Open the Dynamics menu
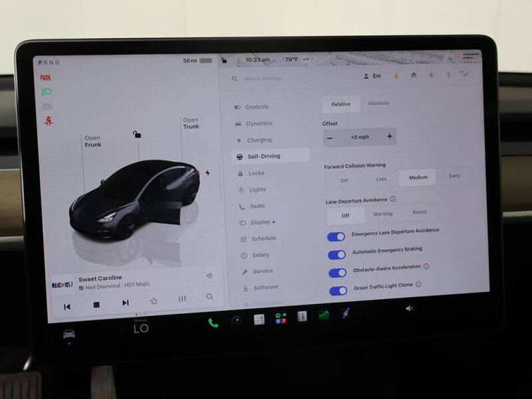This screenshot has height=399, width=532. tap(254, 124)
